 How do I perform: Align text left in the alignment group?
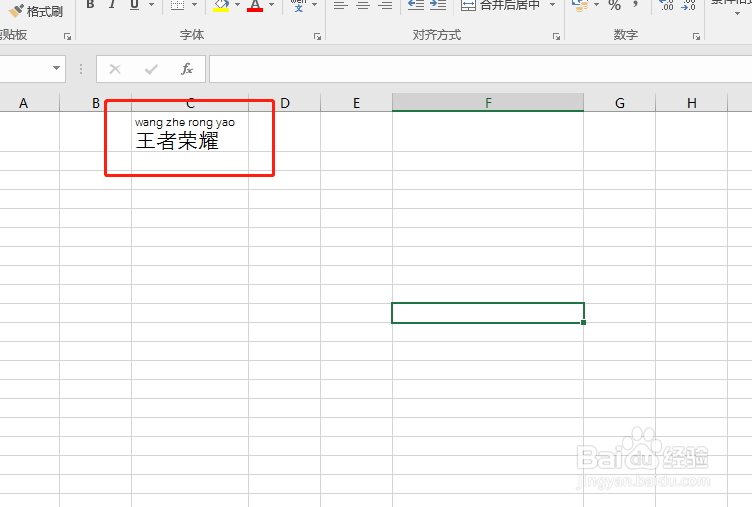click(x=341, y=5)
